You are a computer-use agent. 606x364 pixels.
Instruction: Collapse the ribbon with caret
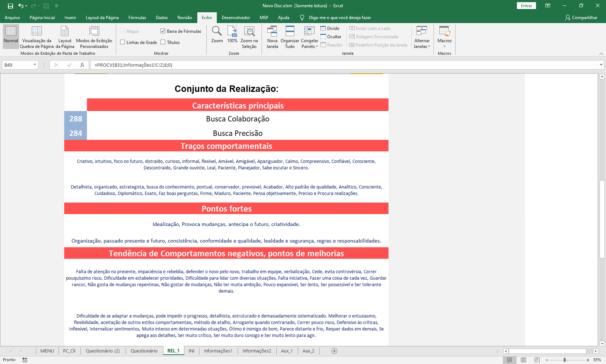click(601, 54)
